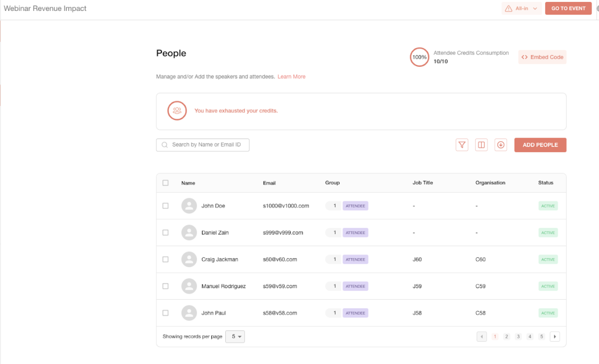The height and width of the screenshot is (364, 599).
Task: Open the filter icon next to search
Action: (462, 145)
